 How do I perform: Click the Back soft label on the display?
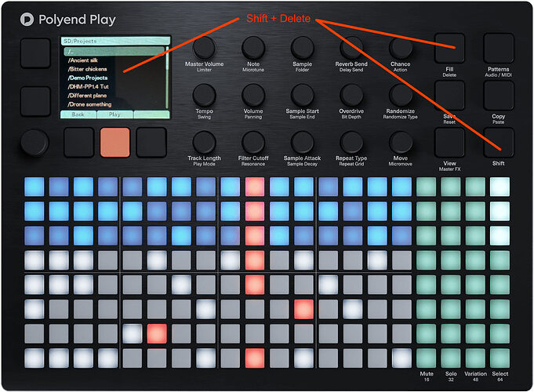(78, 114)
